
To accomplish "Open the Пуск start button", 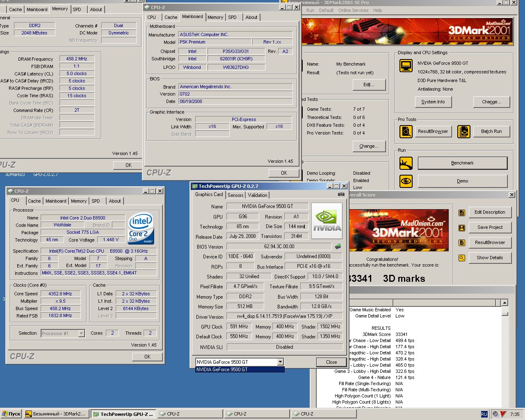I will (x=11, y=414).
